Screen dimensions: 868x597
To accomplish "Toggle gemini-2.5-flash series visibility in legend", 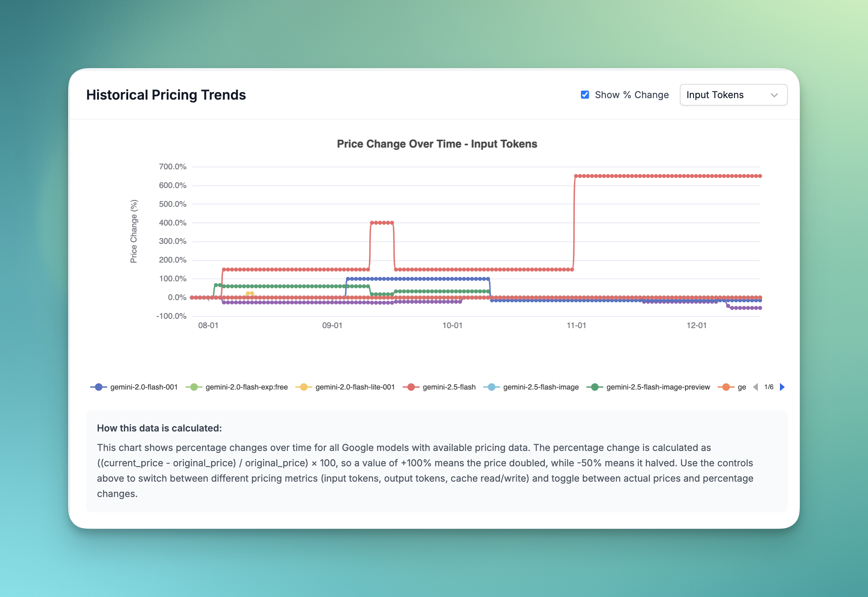I will [449, 387].
